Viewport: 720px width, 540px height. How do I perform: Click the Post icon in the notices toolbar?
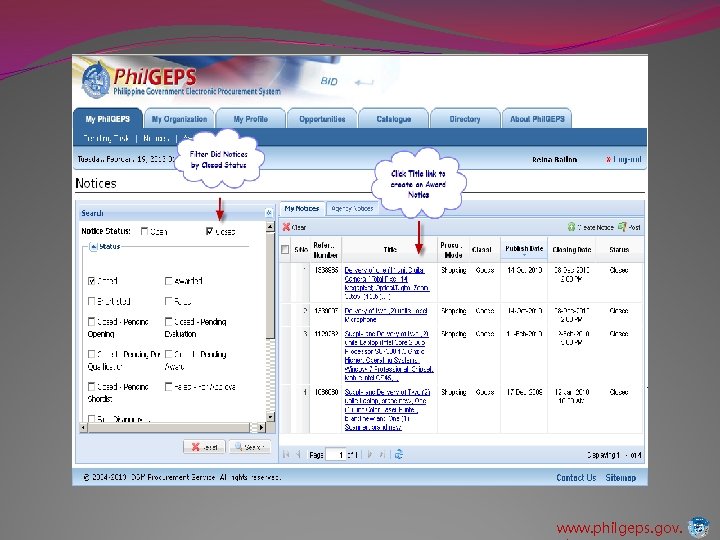coord(622,227)
